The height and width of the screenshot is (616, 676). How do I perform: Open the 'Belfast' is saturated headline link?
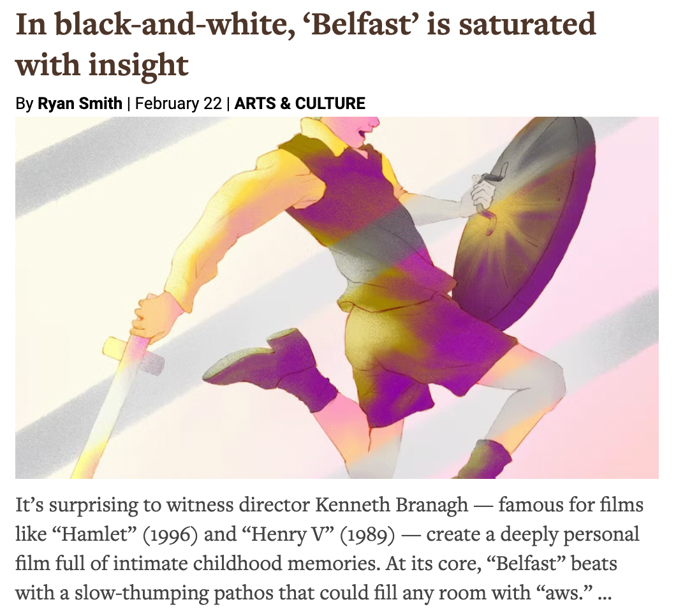305,44
